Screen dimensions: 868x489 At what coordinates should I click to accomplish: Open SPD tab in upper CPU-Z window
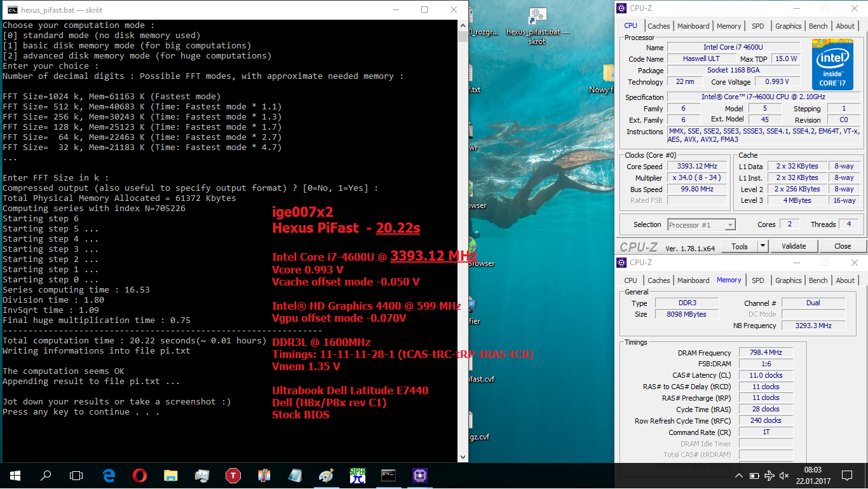758,26
